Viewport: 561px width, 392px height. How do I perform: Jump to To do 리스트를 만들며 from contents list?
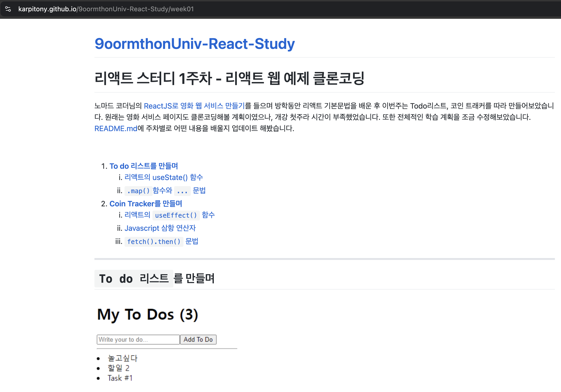(x=144, y=166)
